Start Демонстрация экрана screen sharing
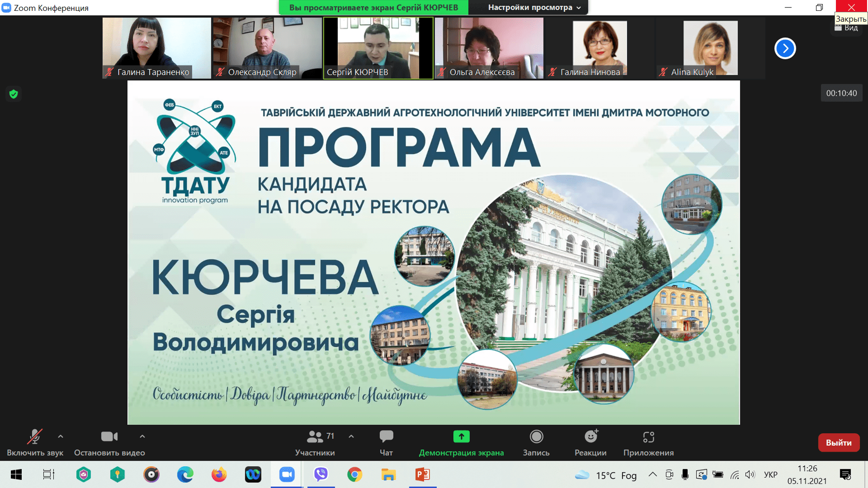This screenshot has width=868, height=488. [461, 443]
